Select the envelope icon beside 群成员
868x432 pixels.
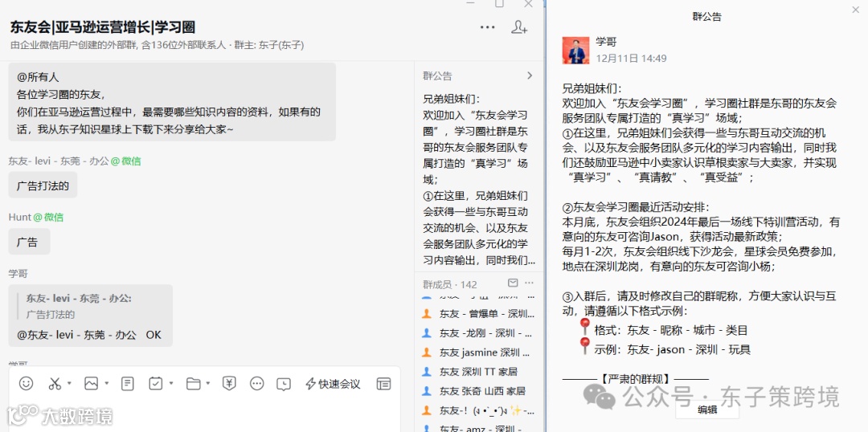point(513,283)
